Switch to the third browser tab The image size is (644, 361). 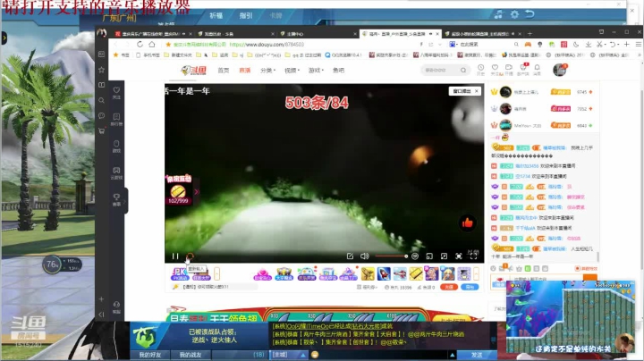click(x=317, y=34)
